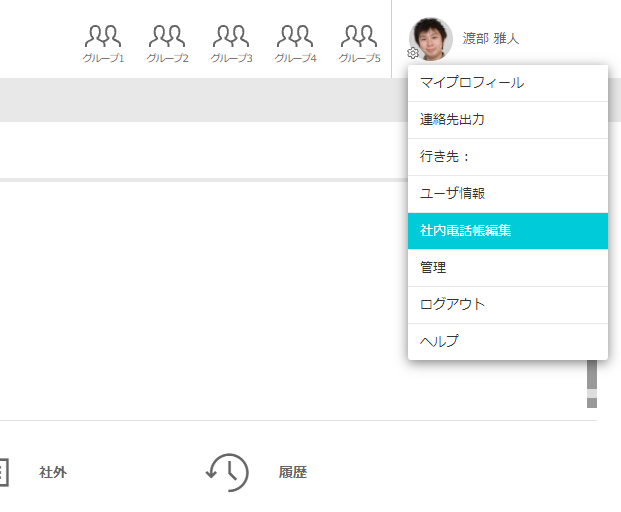Click the small gear icon by avatar
The width and height of the screenshot is (621, 512).
pyautogui.click(x=413, y=54)
